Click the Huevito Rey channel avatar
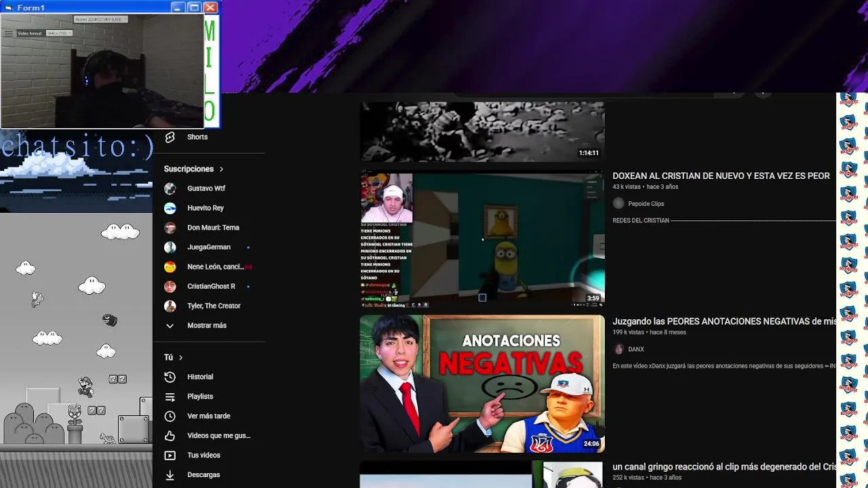 click(x=170, y=208)
